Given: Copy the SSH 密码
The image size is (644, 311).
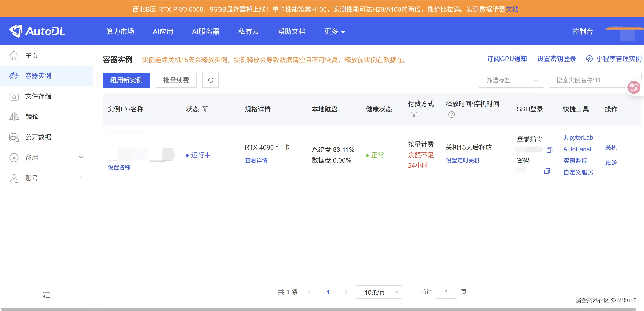Looking at the screenshot, I should (x=547, y=171).
